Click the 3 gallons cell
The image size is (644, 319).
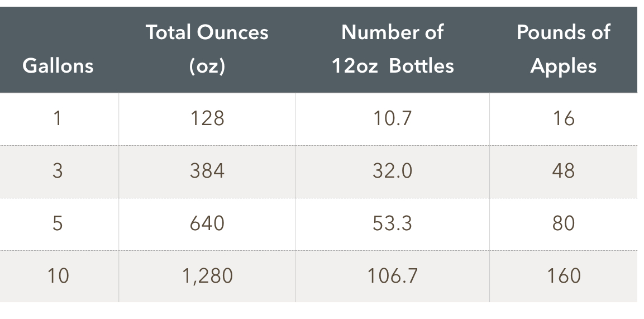click(58, 171)
